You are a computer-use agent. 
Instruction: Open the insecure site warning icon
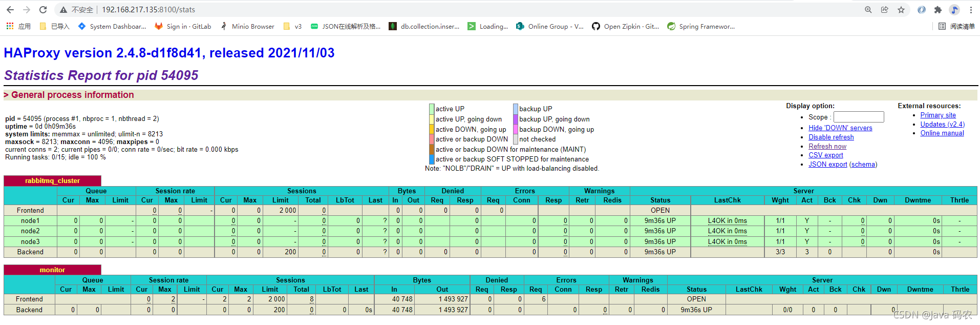coord(63,10)
